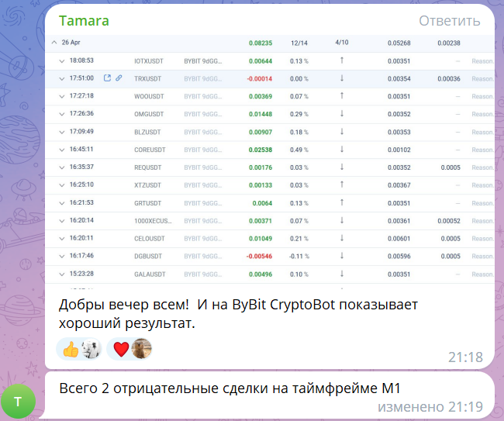The width and height of the screenshot is (504, 421).
Task: Expand the 16:20:11 CELOUSDT row
Action: (x=62, y=239)
